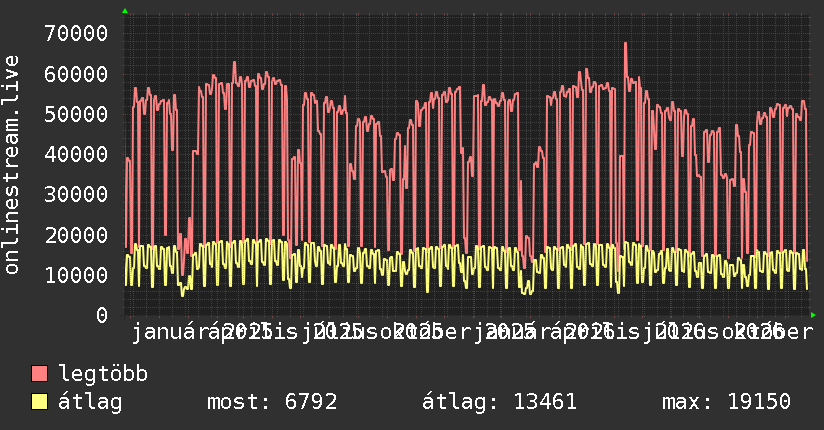The width and height of the screenshot is (824, 430).
Task: Click the 0 y-axis label
Action: coord(102,315)
